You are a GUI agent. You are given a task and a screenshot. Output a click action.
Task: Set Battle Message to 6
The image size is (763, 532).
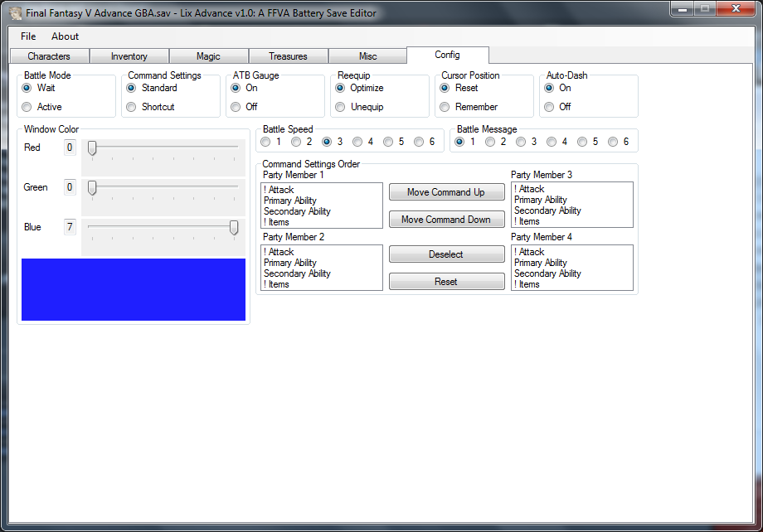(619, 142)
